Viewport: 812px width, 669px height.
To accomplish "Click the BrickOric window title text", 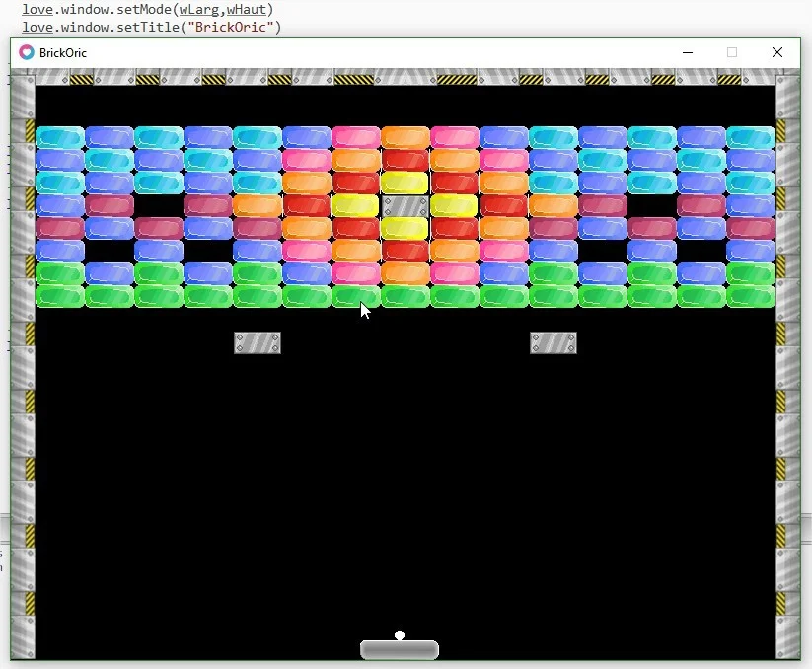I will coord(63,53).
